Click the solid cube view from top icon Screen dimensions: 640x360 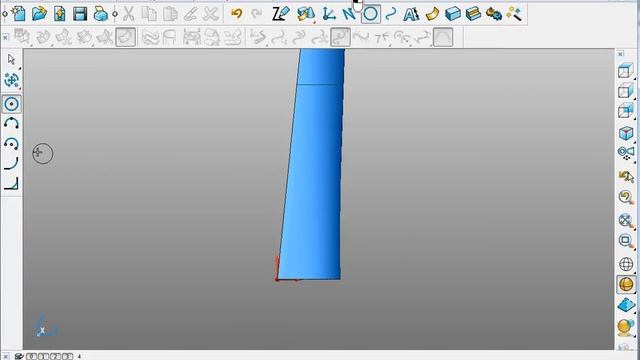(626, 133)
